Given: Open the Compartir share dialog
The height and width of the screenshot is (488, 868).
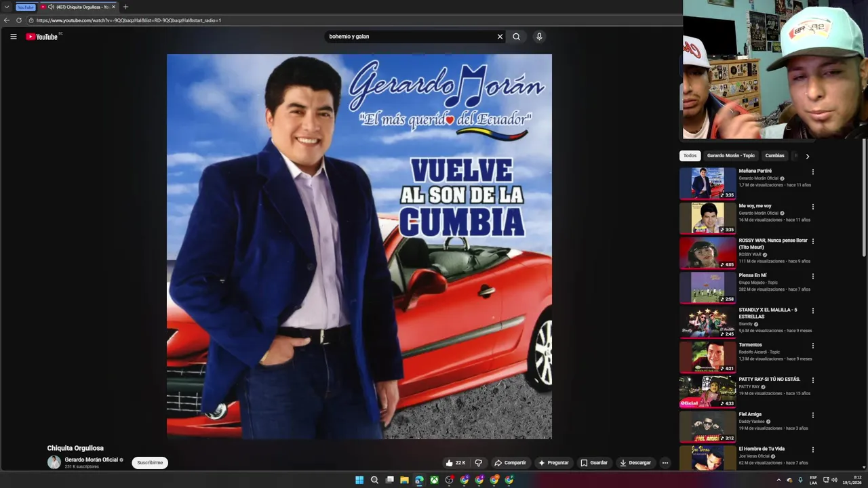Looking at the screenshot, I should pyautogui.click(x=510, y=463).
